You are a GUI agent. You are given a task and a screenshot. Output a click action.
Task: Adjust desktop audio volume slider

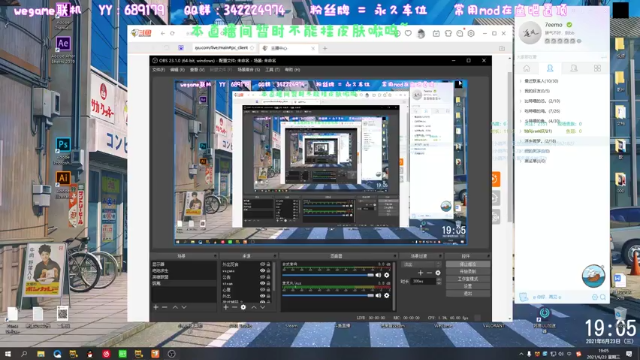[328, 275]
